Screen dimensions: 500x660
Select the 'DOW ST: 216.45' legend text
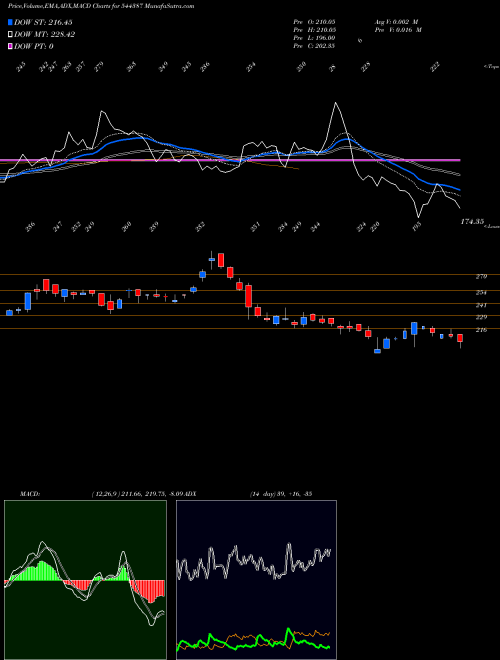43,22
